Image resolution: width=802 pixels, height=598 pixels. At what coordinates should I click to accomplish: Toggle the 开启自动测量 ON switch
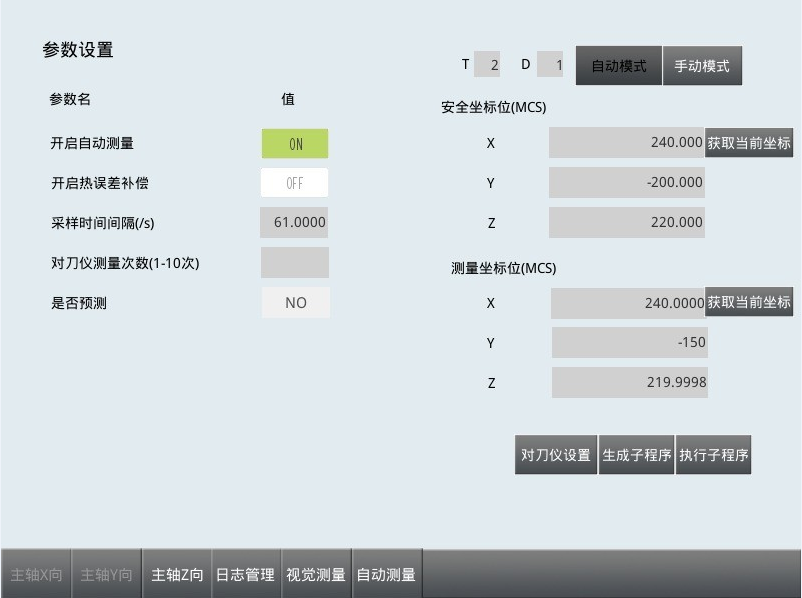point(295,144)
